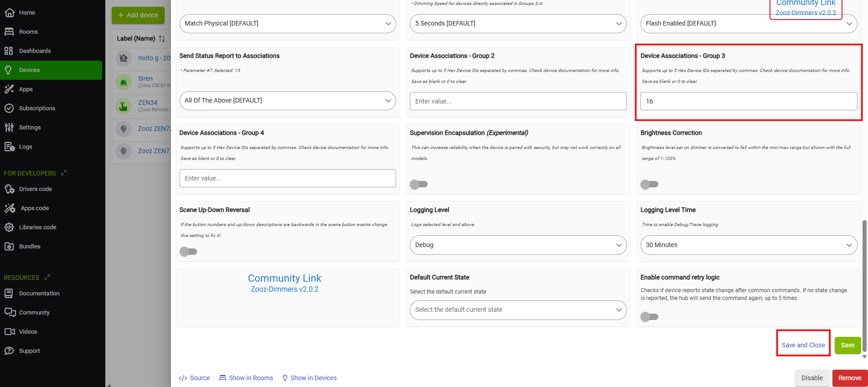The height and width of the screenshot is (387, 868).
Task: Turn on Brightness Correction switch
Action: (x=649, y=184)
